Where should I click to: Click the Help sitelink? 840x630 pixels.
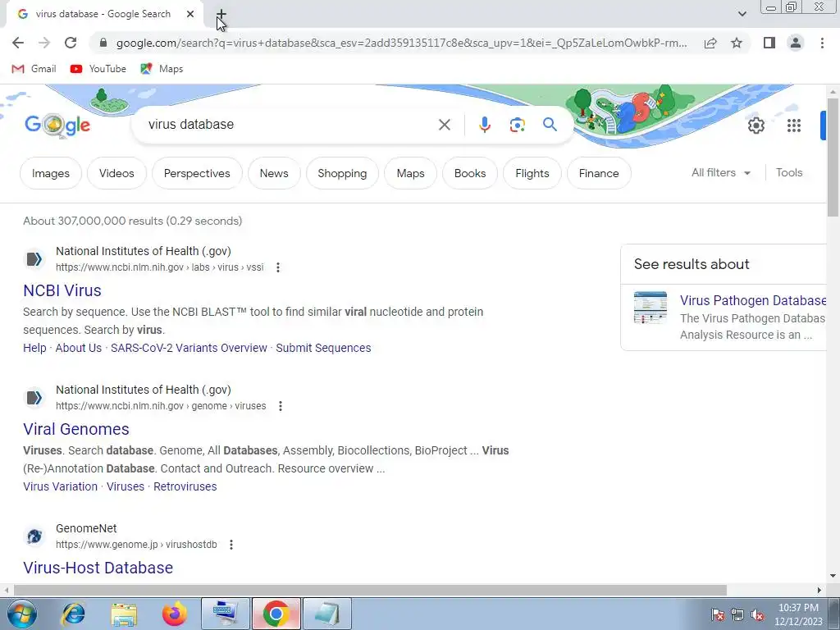click(34, 348)
